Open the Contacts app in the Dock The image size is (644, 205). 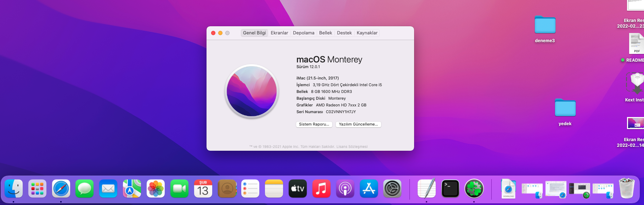coord(227,188)
